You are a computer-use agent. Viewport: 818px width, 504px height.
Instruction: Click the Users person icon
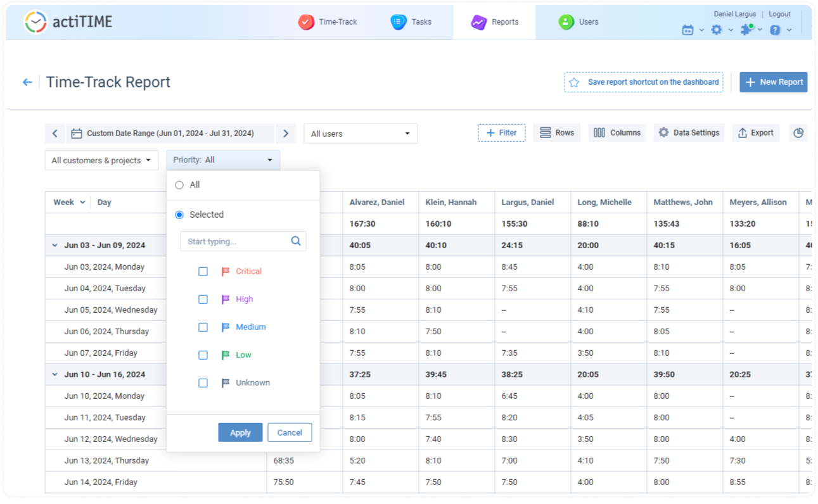(x=566, y=22)
